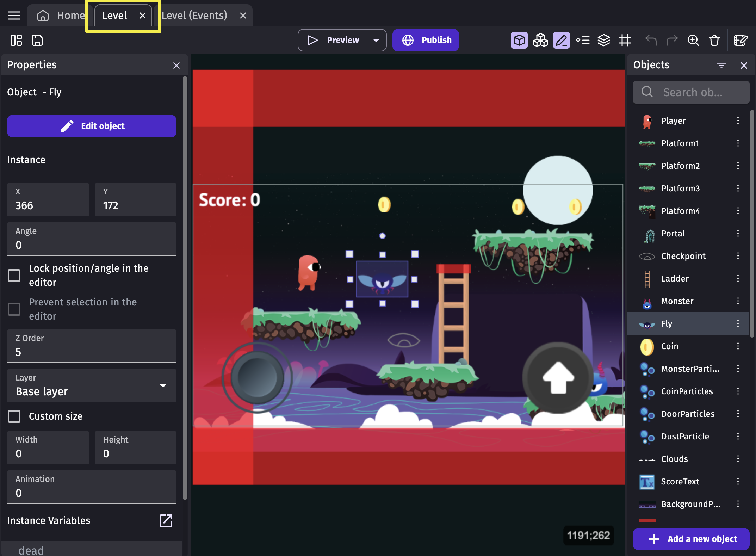Click the Publish button
The image size is (756, 556).
[426, 40]
